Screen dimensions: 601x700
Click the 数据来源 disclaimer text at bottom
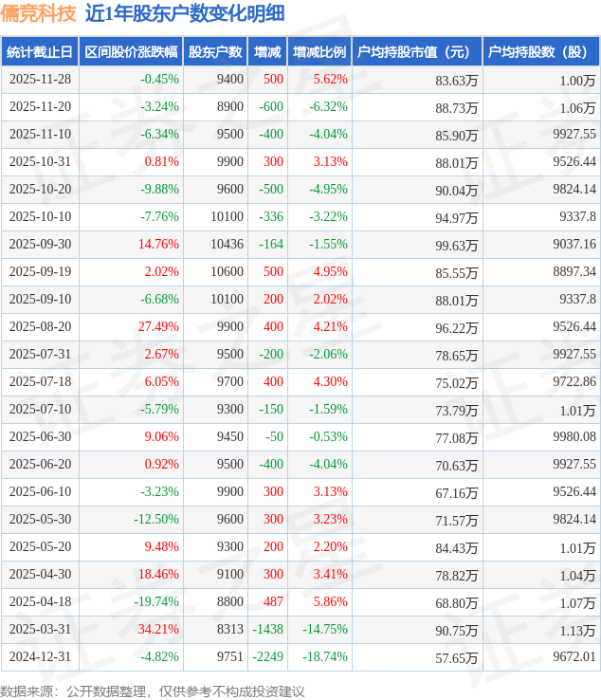click(153, 691)
